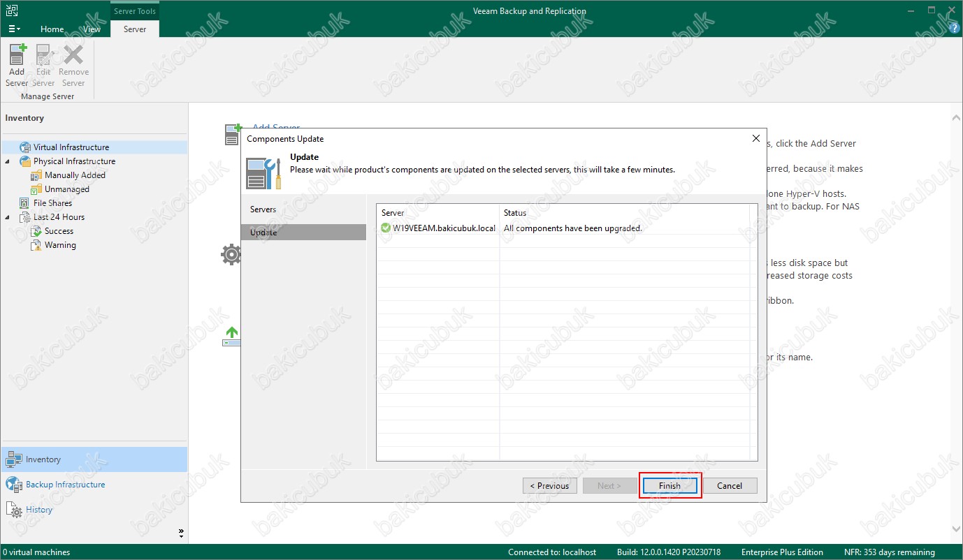Click 'Enterprise Plus Edition' status text
Image resolution: width=963 pixels, height=560 pixels.
pos(782,552)
